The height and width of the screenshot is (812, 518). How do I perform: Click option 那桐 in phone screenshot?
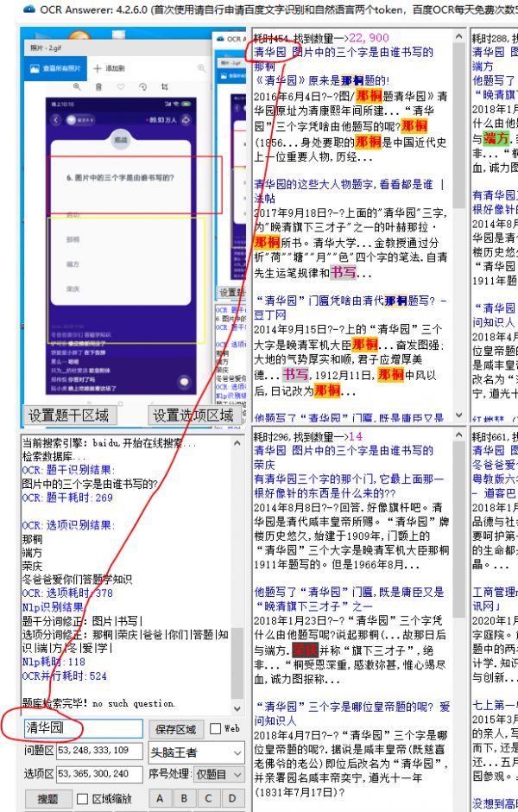[x=73, y=240]
